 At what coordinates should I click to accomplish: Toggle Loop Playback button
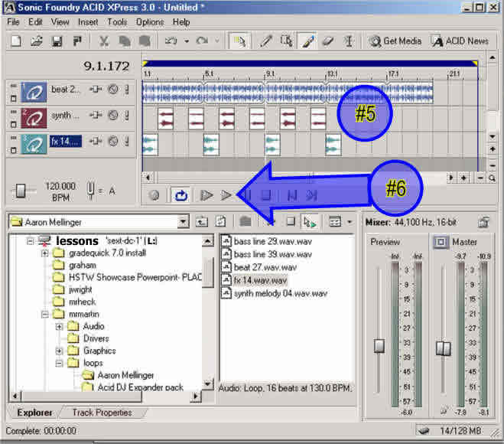pyautogui.click(x=180, y=195)
